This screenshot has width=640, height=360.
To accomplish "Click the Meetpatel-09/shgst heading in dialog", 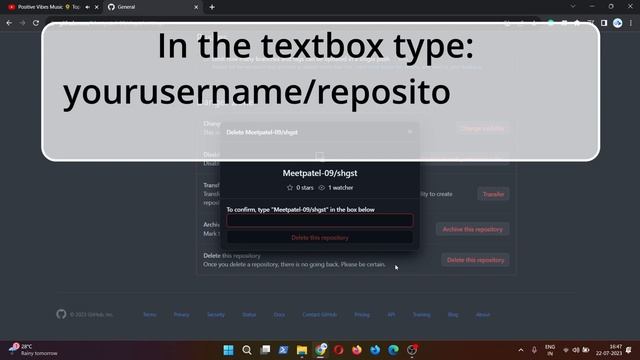I will click(x=320, y=173).
